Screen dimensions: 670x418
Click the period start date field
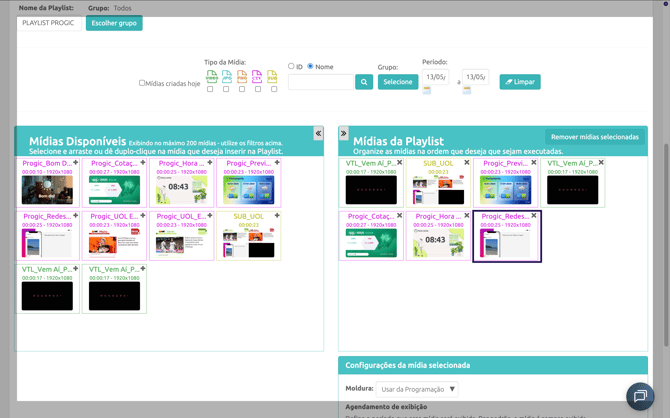(x=435, y=77)
